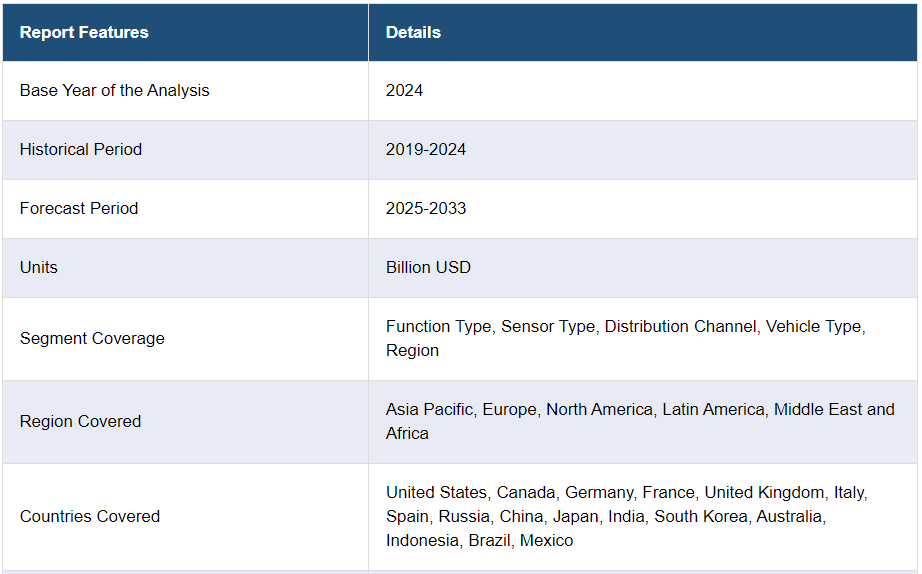Select the Units row label
Viewport: 922px width, 574px height.
point(39,267)
